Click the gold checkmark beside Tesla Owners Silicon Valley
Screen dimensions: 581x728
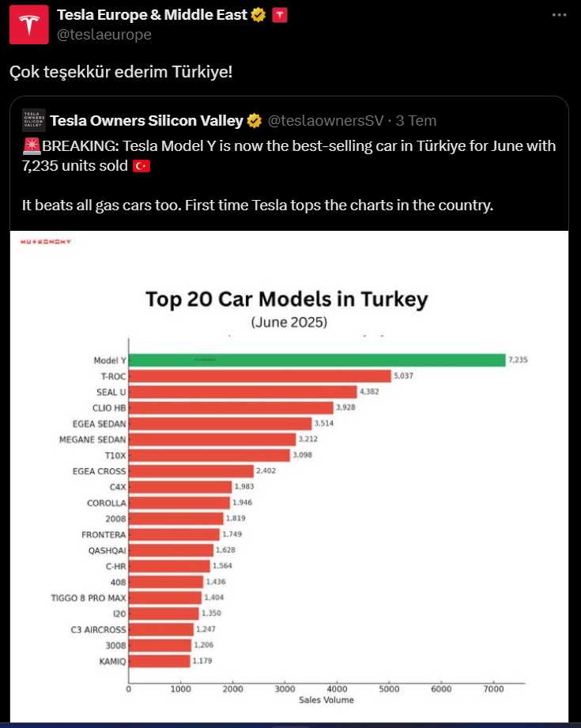click(x=253, y=120)
